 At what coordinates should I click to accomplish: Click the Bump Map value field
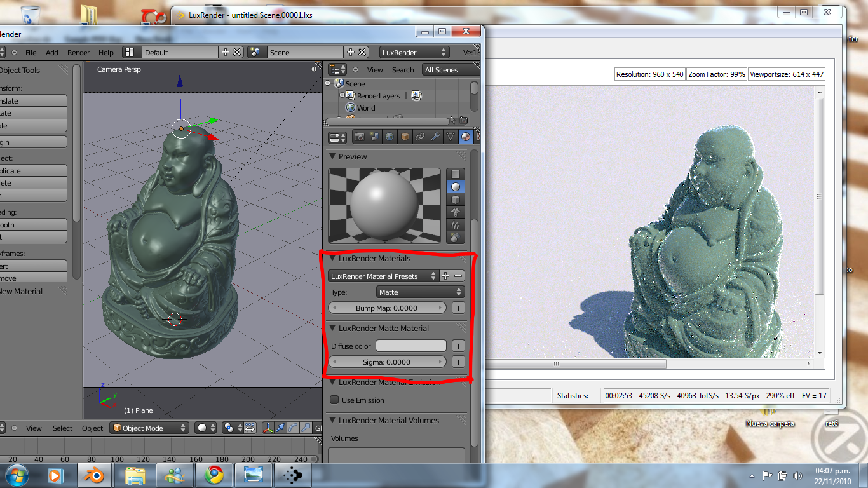pyautogui.click(x=387, y=308)
